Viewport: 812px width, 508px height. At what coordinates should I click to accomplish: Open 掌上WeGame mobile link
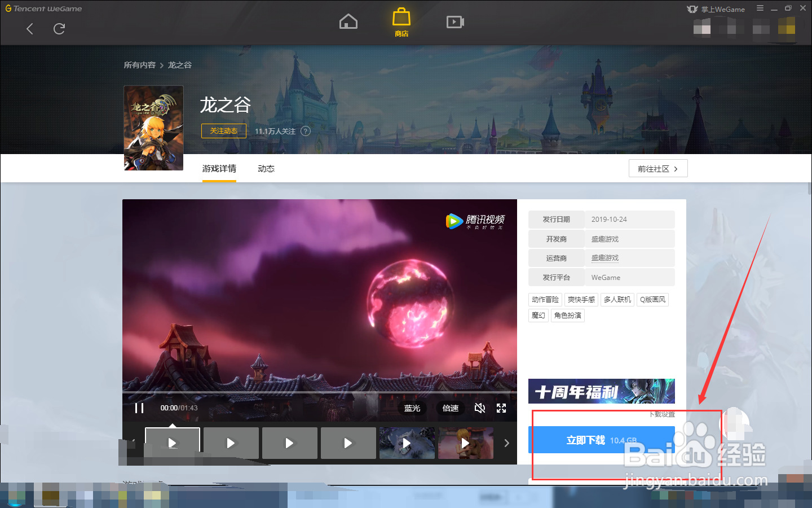tap(716, 9)
